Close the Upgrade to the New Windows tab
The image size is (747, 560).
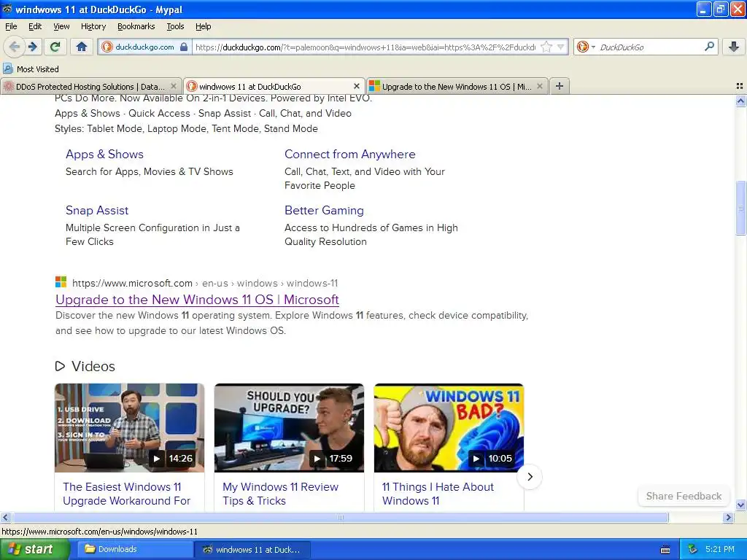click(x=539, y=86)
